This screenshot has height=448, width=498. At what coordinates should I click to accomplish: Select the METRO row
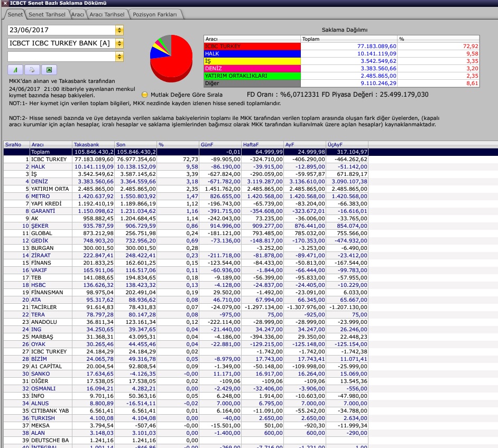[x=186, y=197]
